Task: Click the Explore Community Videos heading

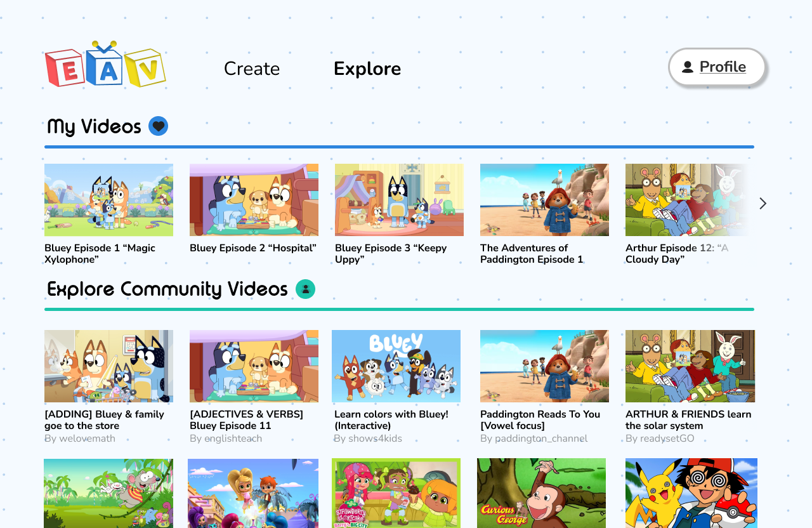Action: tap(167, 289)
